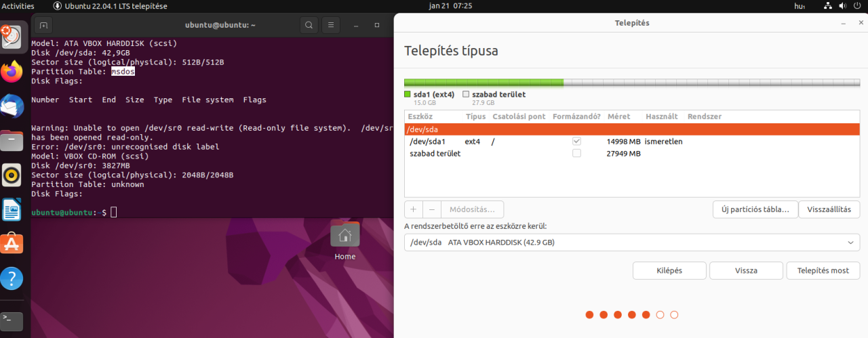The height and width of the screenshot is (338, 868).
Task: Click the Használt column header
Action: coord(662,117)
